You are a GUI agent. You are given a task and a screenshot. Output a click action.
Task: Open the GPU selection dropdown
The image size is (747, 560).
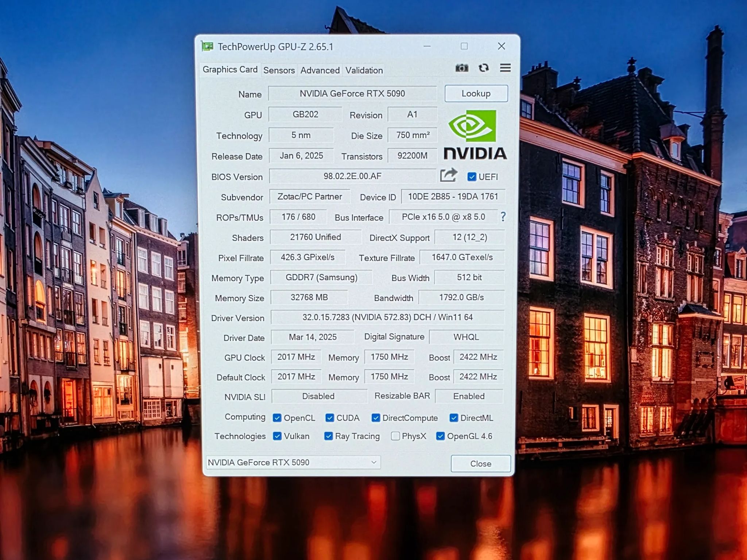293,462
